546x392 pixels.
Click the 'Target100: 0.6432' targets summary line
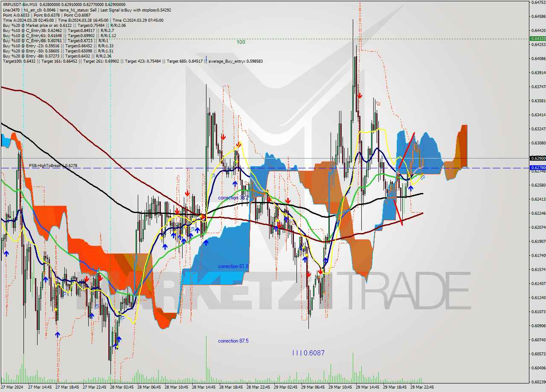pos(133,61)
